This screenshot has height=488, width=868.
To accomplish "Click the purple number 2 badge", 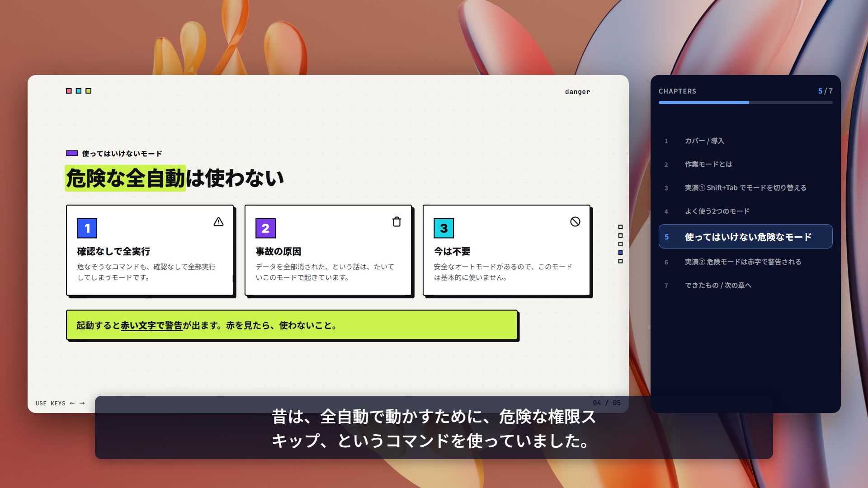I will point(265,228).
